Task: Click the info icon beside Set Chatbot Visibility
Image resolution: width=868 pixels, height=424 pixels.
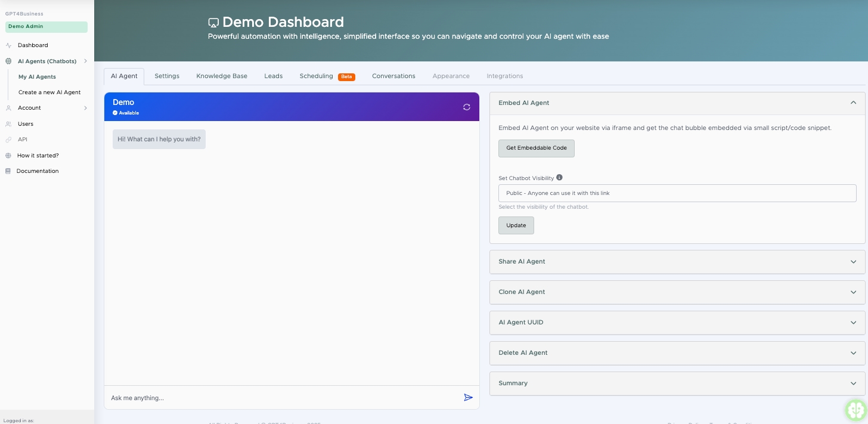Action: (559, 178)
